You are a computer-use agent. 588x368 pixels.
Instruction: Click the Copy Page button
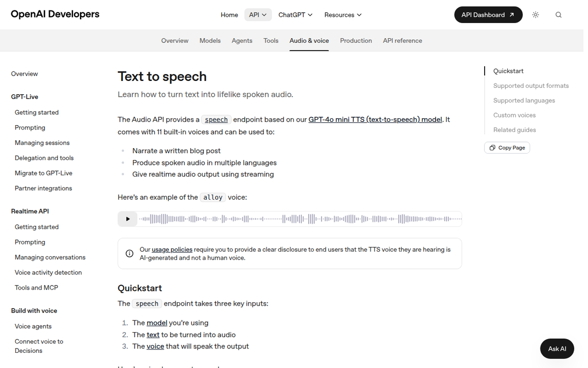[x=507, y=148]
